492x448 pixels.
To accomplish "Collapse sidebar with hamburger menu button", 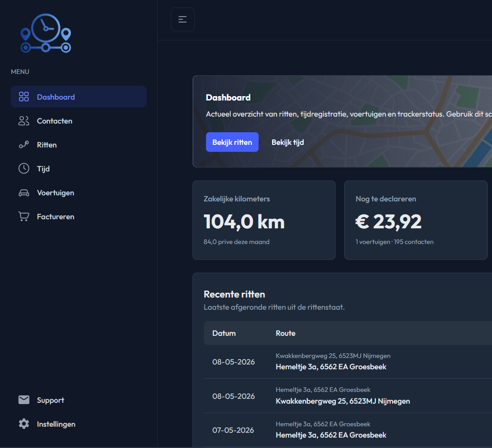I will point(183,20).
